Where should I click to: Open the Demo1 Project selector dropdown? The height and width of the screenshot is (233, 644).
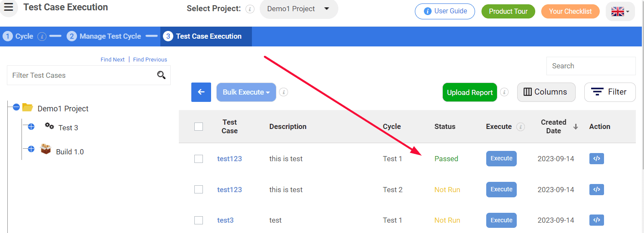click(299, 9)
